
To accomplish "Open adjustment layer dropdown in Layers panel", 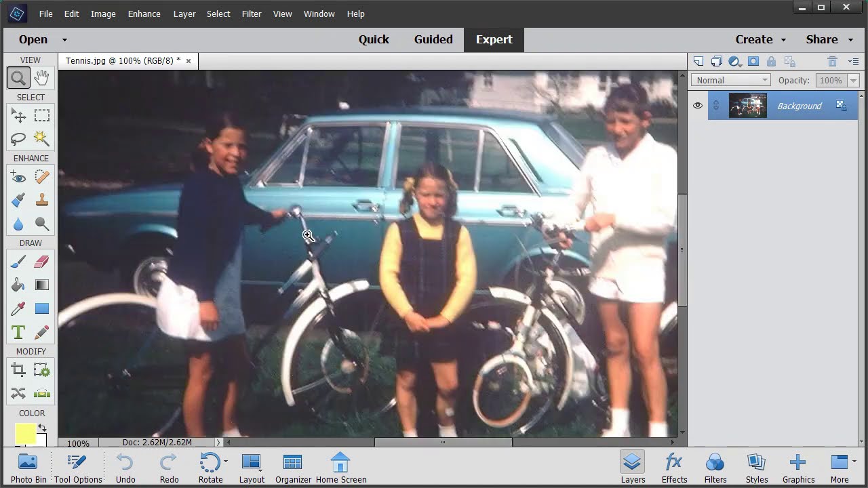I will click(x=735, y=61).
